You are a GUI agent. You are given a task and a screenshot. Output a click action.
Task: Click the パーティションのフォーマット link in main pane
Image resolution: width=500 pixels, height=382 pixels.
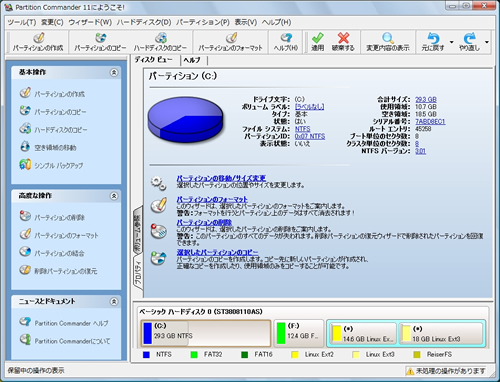212,200
